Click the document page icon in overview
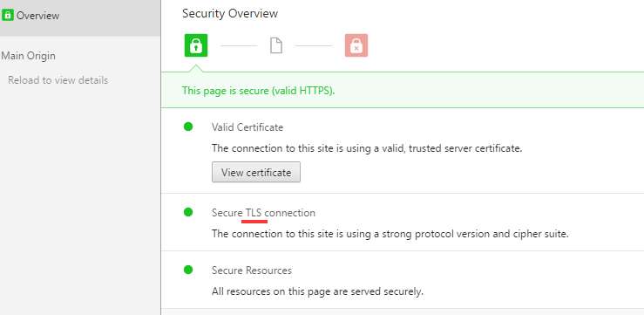 point(276,45)
